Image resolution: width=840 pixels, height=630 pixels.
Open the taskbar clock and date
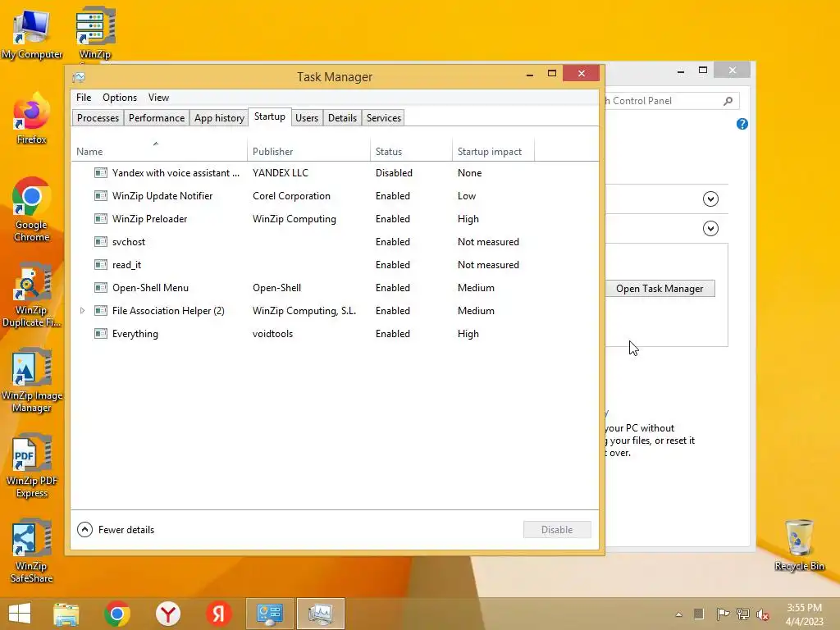[804, 614]
